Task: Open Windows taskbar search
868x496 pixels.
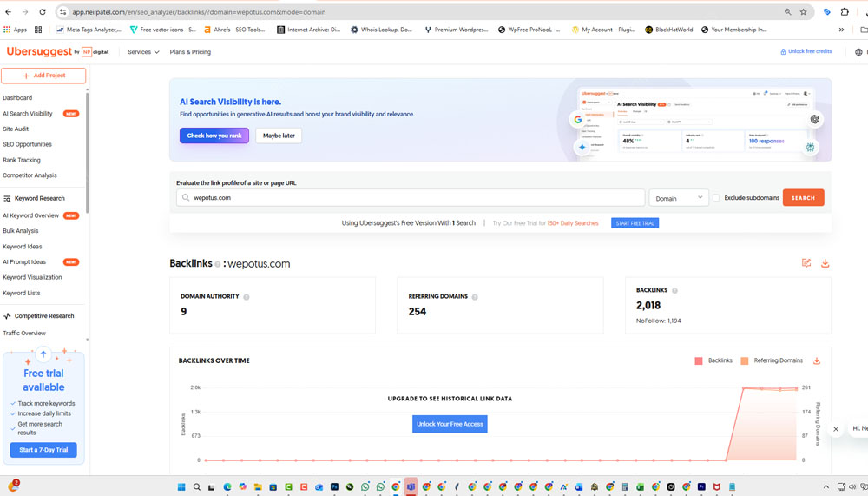Action: pyautogui.click(x=196, y=487)
